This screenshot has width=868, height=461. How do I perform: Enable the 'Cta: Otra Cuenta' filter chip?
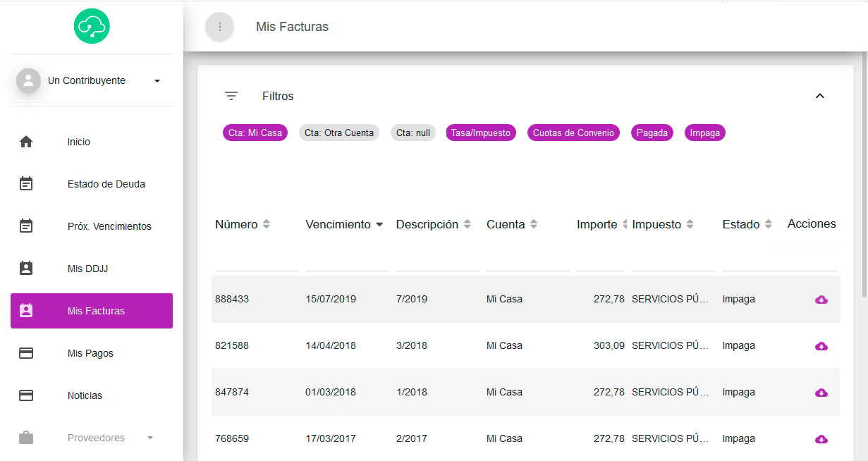(339, 133)
